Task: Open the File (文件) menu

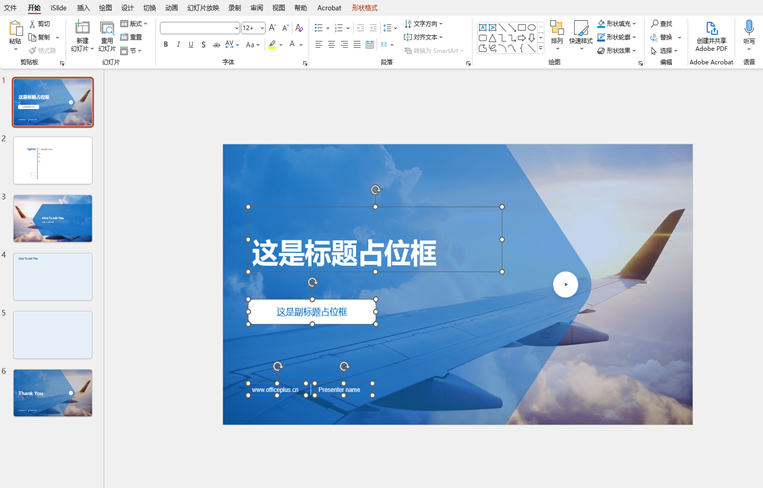Action: click(x=10, y=8)
